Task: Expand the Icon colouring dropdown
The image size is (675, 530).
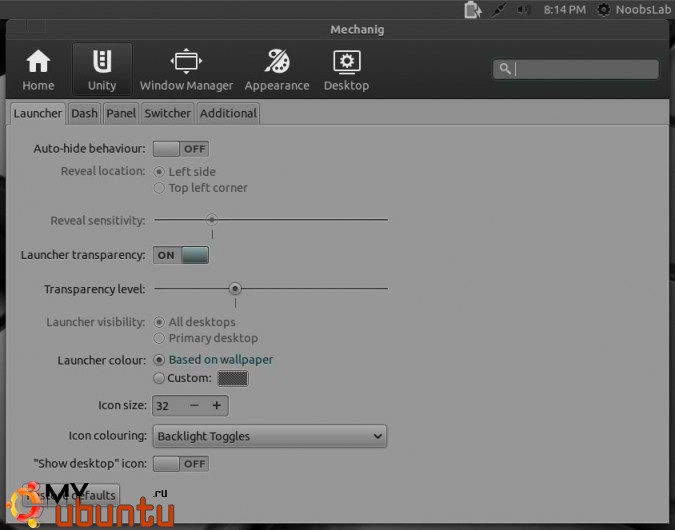Action: pos(269,436)
